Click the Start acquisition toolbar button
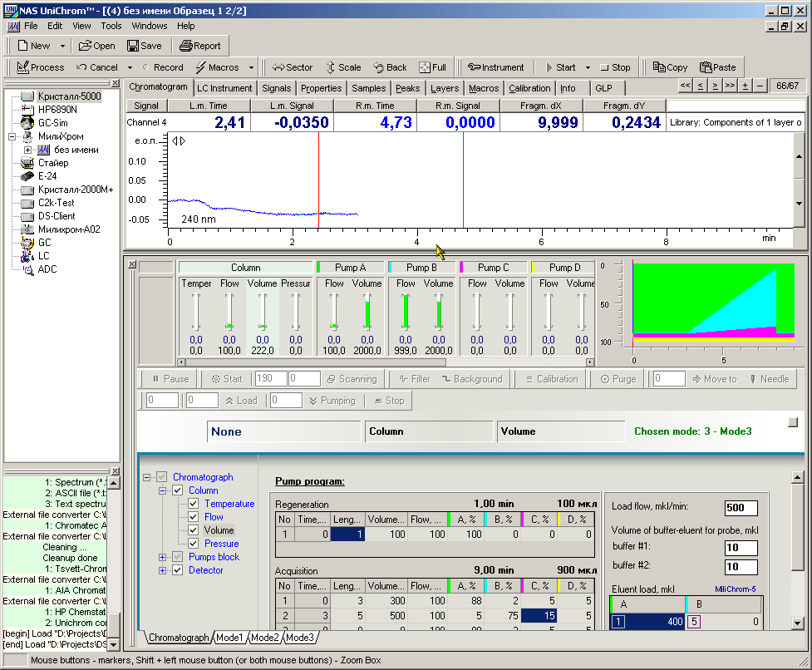The image size is (812, 670). click(x=560, y=67)
